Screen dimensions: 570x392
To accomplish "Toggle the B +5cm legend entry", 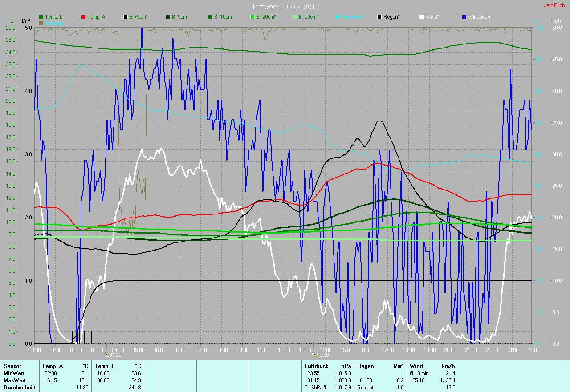I will [x=138, y=17].
